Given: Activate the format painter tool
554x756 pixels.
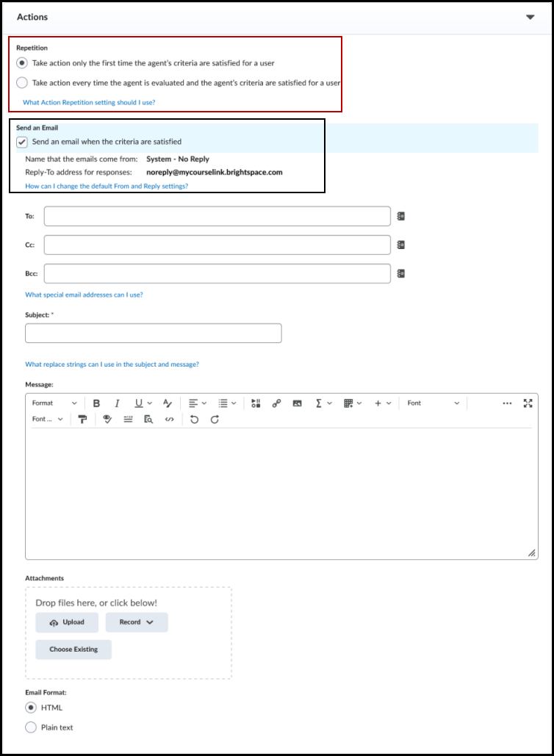Looking at the screenshot, I should pos(82,420).
